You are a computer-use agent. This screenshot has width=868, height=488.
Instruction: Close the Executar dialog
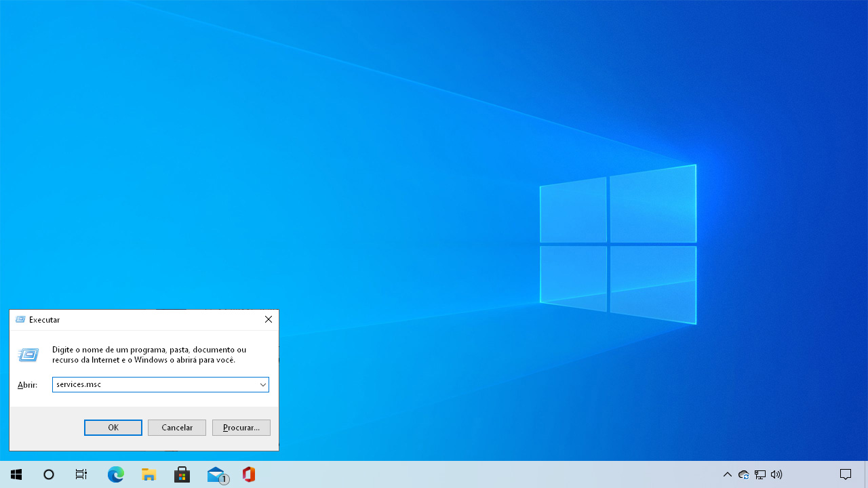[x=269, y=319]
